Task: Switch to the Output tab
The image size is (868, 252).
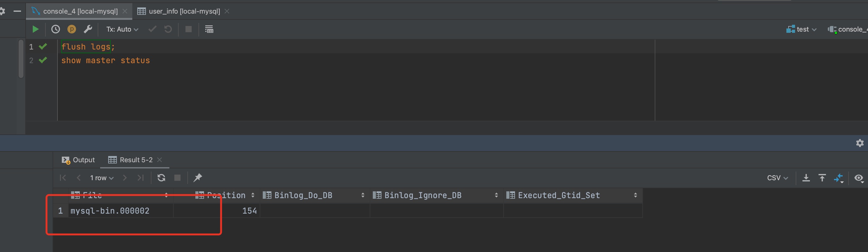Action: click(x=78, y=160)
